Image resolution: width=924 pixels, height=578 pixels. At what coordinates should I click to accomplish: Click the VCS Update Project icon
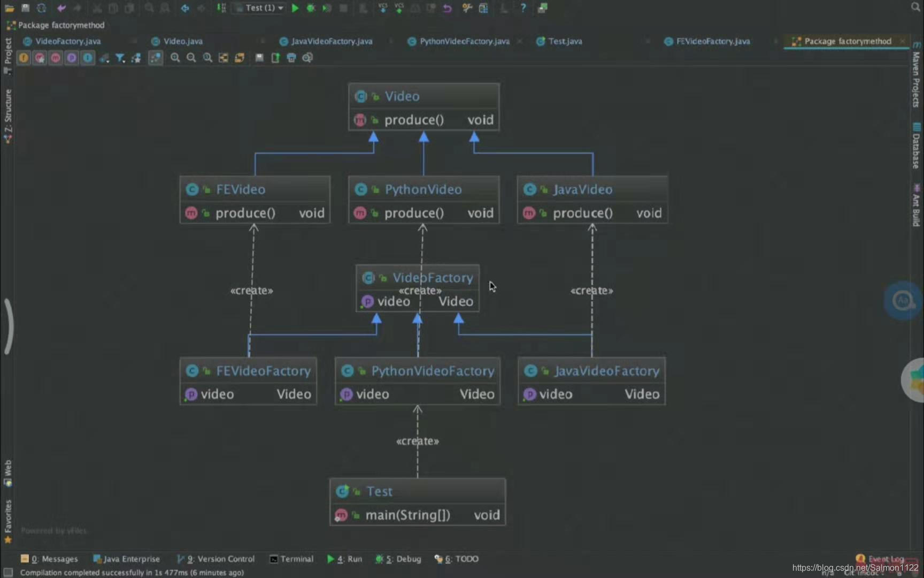(x=383, y=8)
